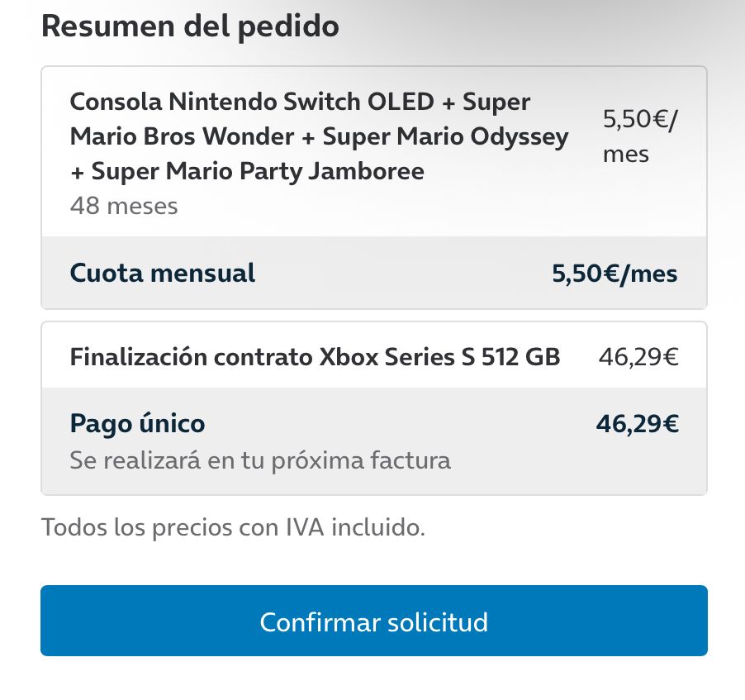Viewport: 745px width, 700px height.
Task: Tap the Finalización contrato label
Action: pos(192,357)
